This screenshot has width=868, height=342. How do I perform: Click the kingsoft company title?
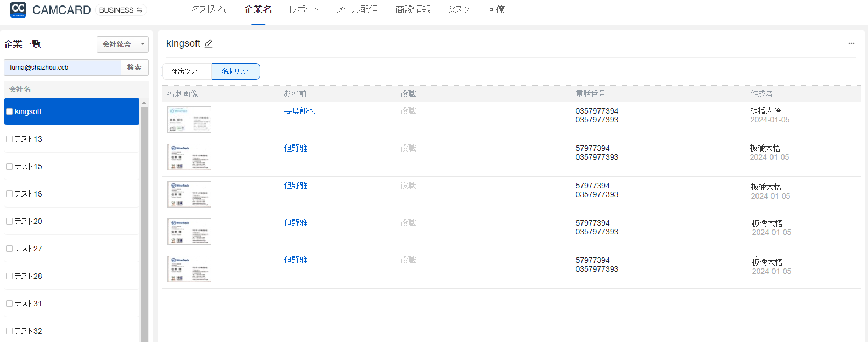click(183, 43)
